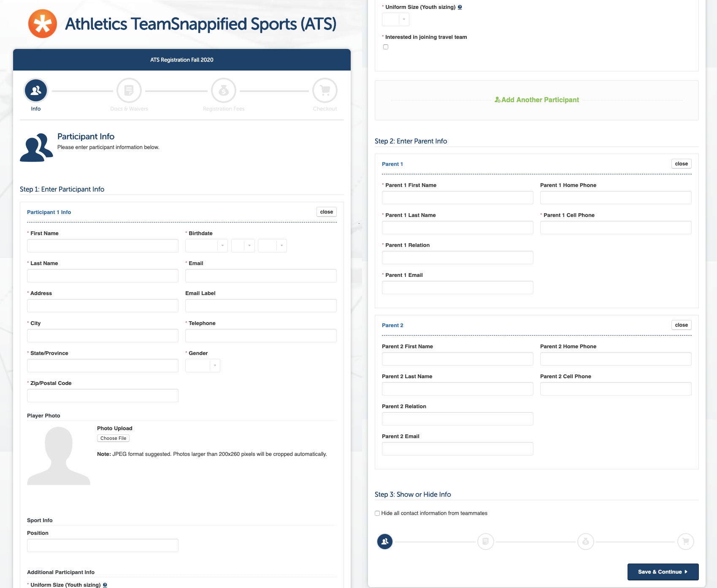Check Hide all contact information from teammates
This screenshot has width=717, height=588.
(377, 513)
